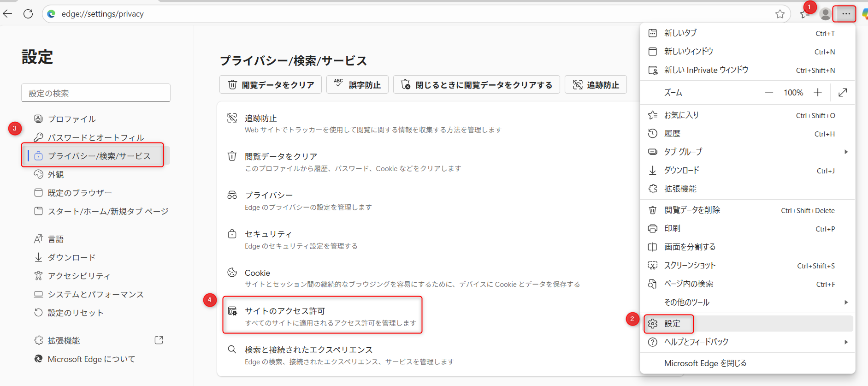
Task: Enter full screen using the zoom expand icon
Action: coord(843,93)
